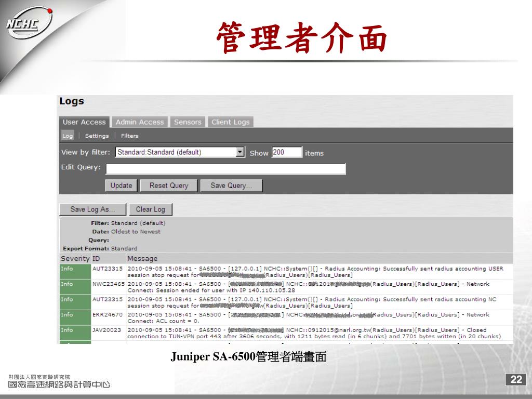Viewport: 532px width, 399px height.
Task: Click the ID column header
Action: 96,259
